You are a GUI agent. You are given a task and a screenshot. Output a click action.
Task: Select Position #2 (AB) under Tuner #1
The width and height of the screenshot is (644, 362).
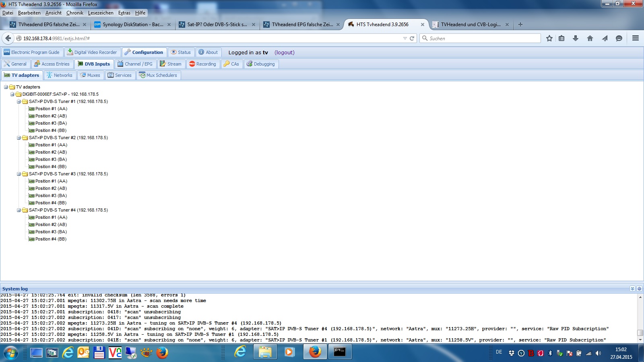(x=51, y=116)
